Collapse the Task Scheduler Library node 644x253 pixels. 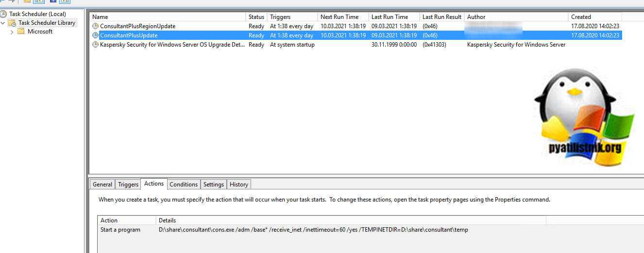coord(3,23)
